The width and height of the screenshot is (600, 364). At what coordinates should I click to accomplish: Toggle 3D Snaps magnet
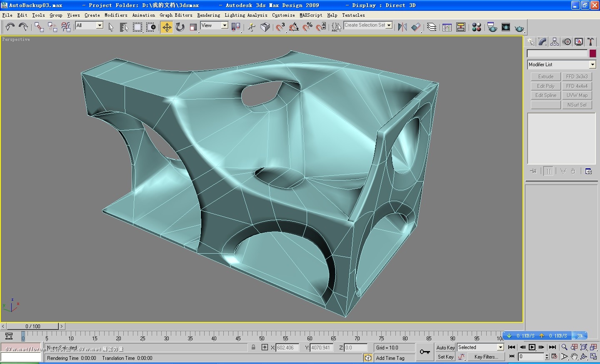[280, 27]
